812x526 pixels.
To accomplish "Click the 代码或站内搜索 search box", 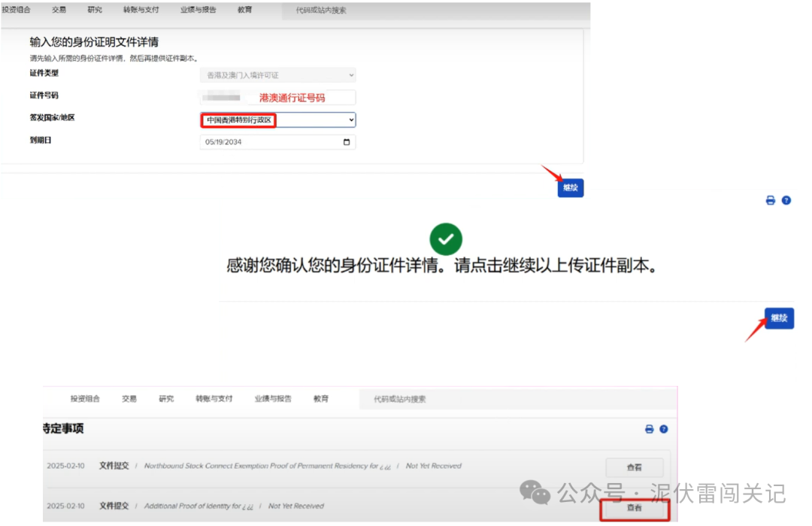I will point(320,11).
